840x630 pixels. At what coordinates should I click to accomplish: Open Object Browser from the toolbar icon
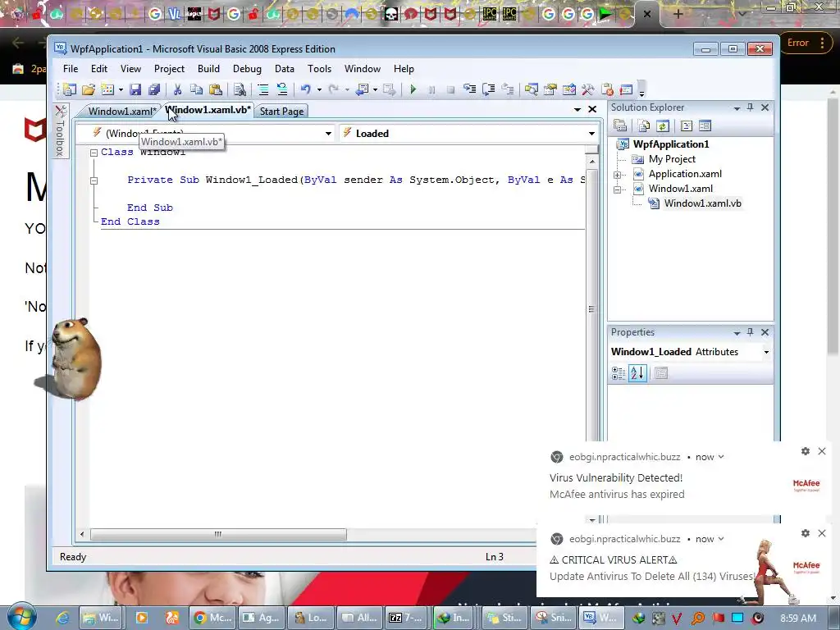click(x=569, y=89)
